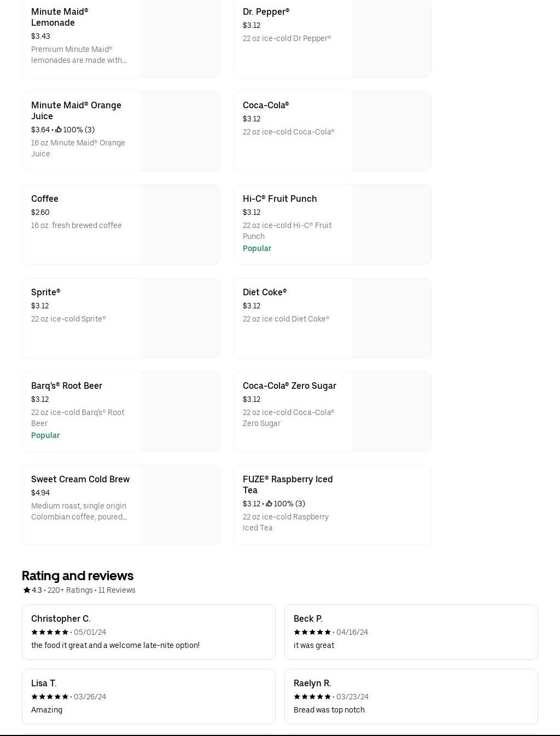Open the Coffee item image placeholder
The height and width of the screenshot is (736, 560).
[180, 224]
